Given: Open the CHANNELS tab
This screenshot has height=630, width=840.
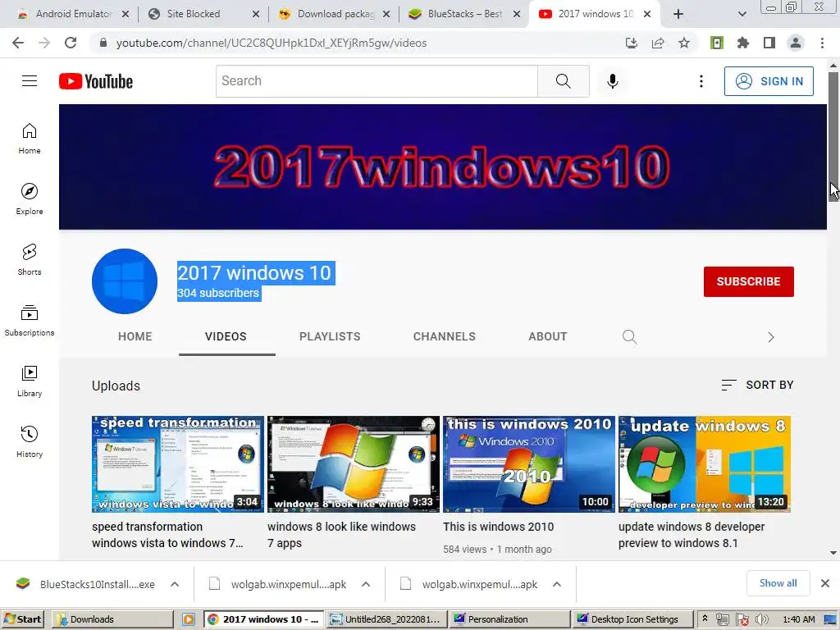Looking at the screenshot, I should click(444, 336).
